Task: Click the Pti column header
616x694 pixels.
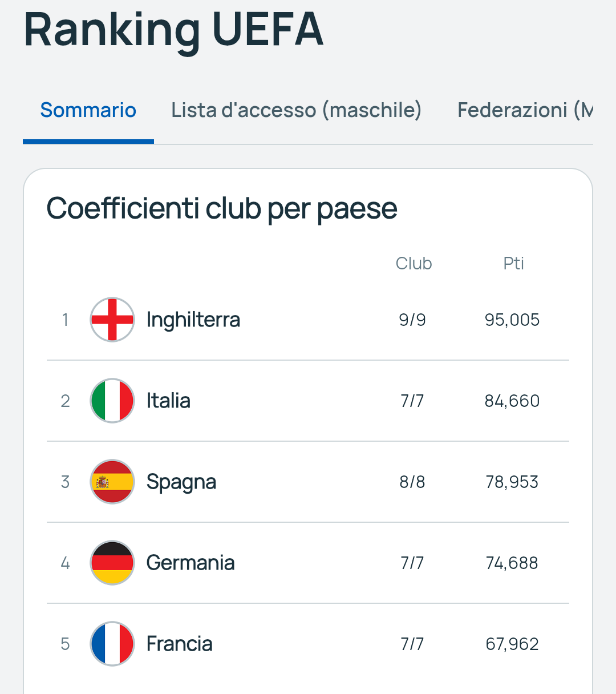Action: click(x=513, y=264)
